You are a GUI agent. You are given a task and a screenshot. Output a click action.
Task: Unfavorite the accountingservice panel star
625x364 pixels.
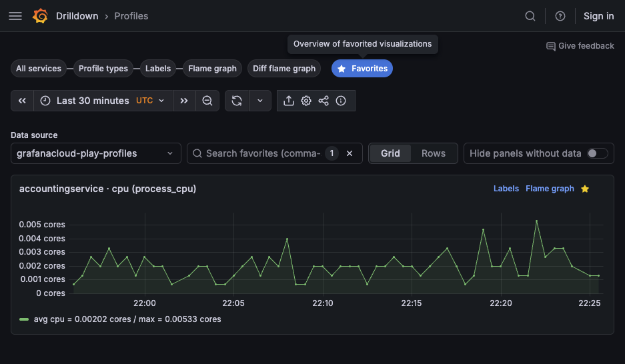(585, 189)
